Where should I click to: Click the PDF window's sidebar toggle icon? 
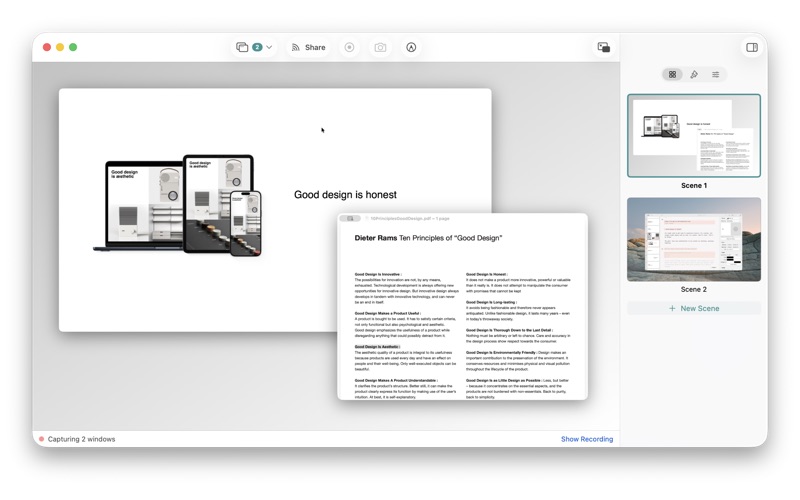(x=351, y=218)
